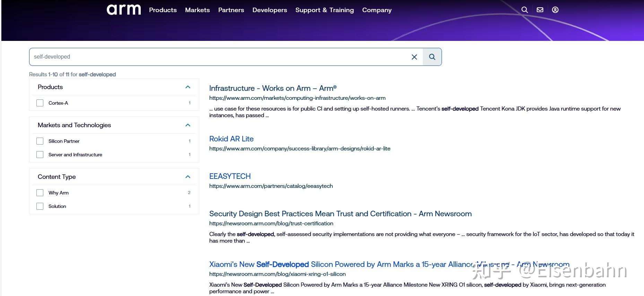Image resolution: width=644 pixels, height=296 pixels.
Task: Submit search with the magnifier button
Action: (x=432, y=57)
